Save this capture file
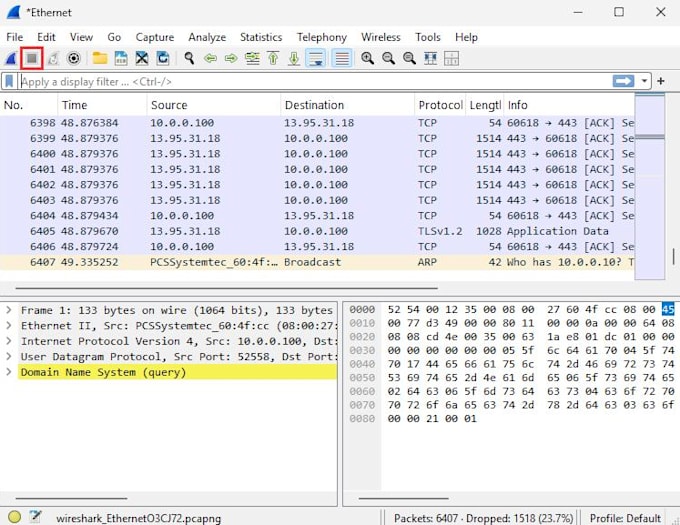Viewport: 680px width, 525px height. coord(121,58)
